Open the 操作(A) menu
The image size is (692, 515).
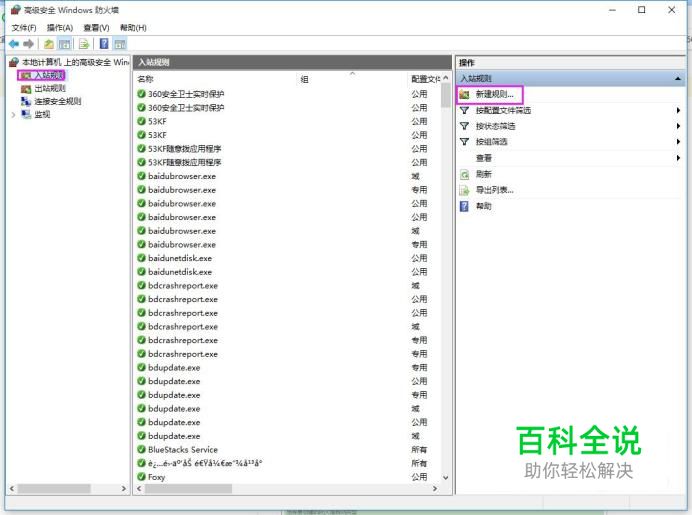click(x=60, y=28)
